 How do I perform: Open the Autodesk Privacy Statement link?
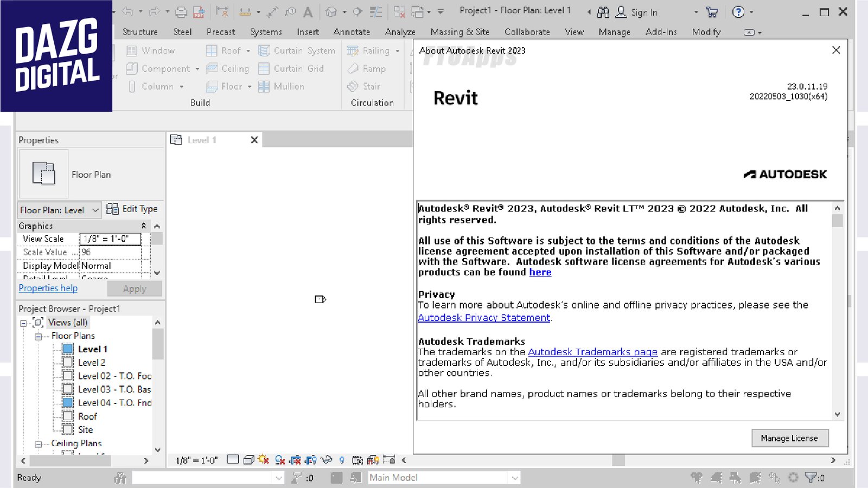[x=484, y=318]
